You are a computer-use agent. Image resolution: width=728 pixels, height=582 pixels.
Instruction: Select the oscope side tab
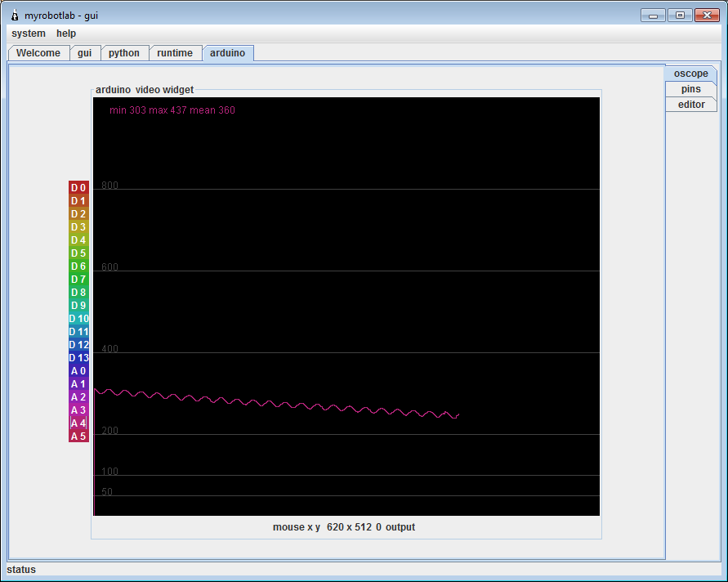pos(691,74)
